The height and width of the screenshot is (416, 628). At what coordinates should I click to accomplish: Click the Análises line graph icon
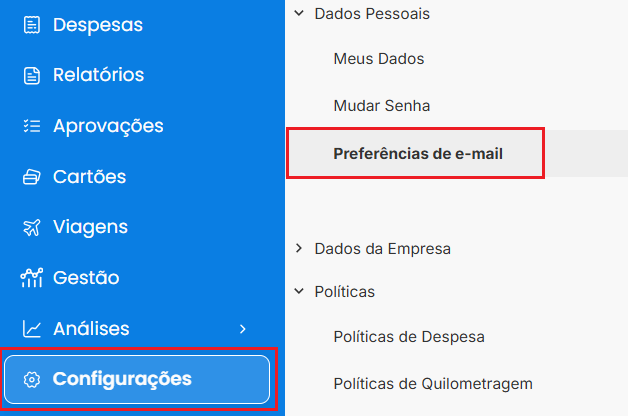(32, 329)
